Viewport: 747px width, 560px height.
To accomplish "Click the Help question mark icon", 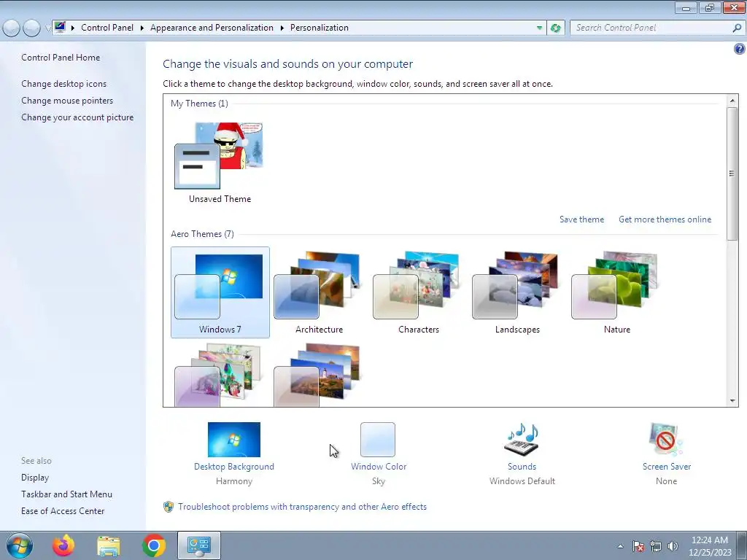I will click(x=739, y=49).
